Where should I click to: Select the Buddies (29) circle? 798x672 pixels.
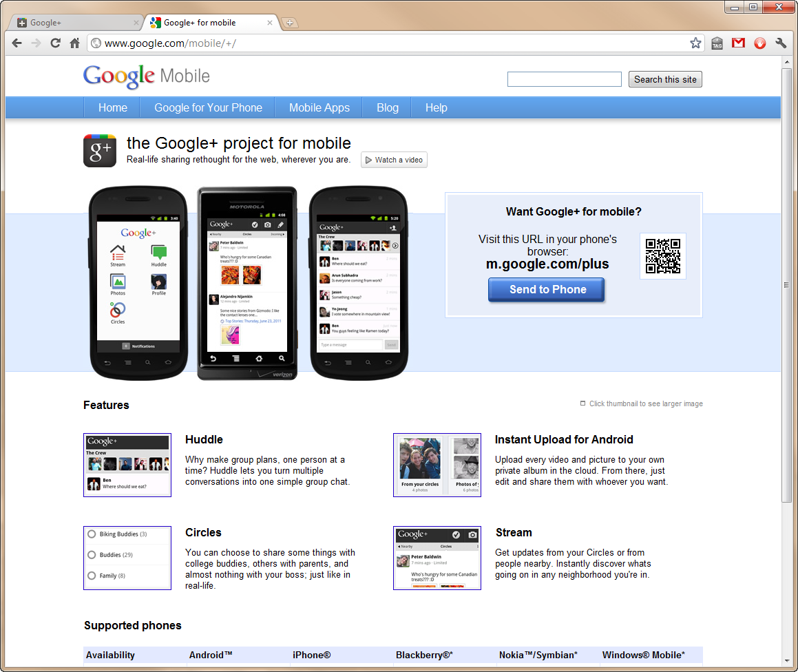tap(90, 554)
